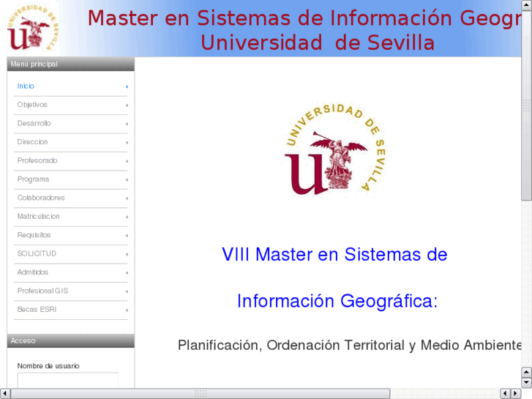Click the vertical scrollbar up arrow at top
The height and width of the screenshot is (399, 532).
coord(527,5)
